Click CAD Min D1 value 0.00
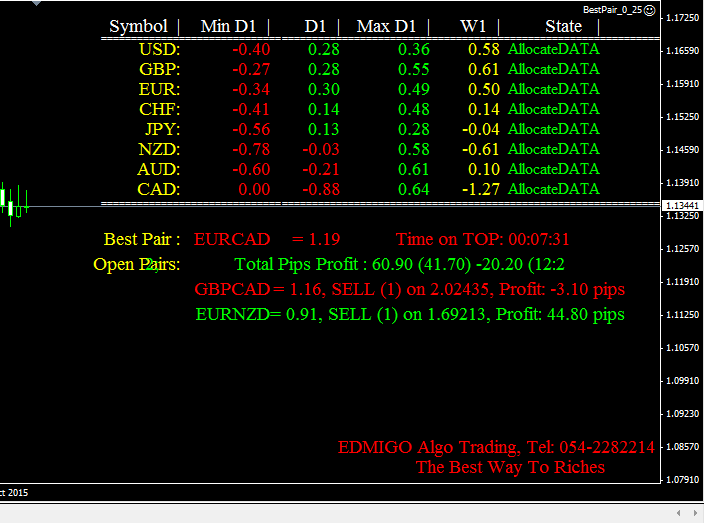The height and width of the screenshot is (524, 704). point(254,189)
